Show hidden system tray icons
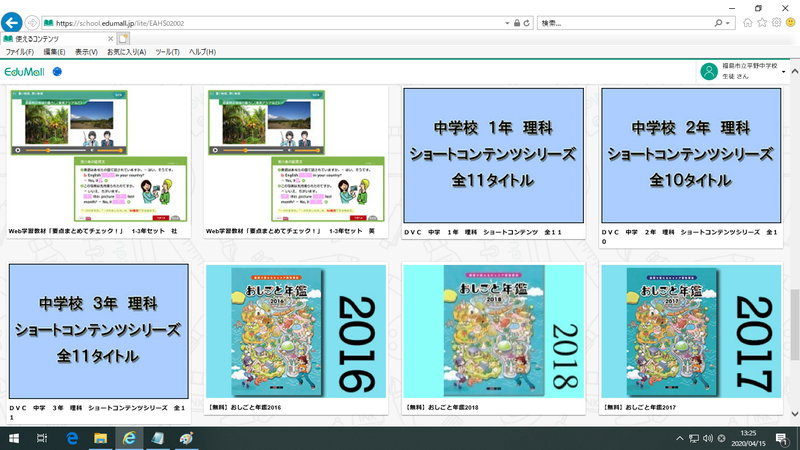The width and height of the screenshot is (800, 450). [x=682, y=439]
